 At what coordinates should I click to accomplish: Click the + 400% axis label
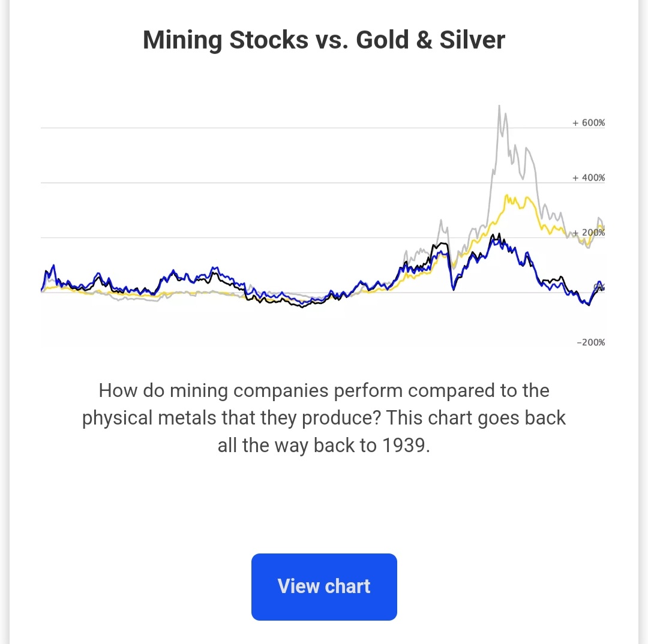pos(589,178)
